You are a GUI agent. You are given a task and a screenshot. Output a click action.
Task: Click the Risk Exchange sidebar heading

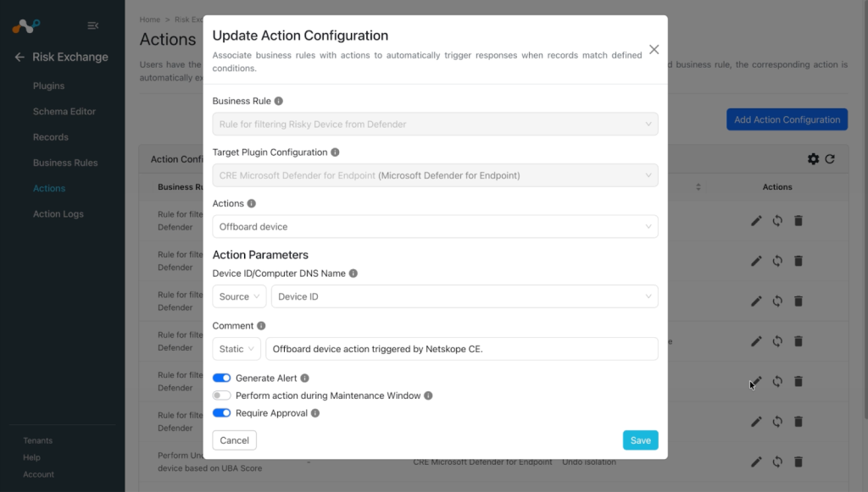(x=70, y=57)
